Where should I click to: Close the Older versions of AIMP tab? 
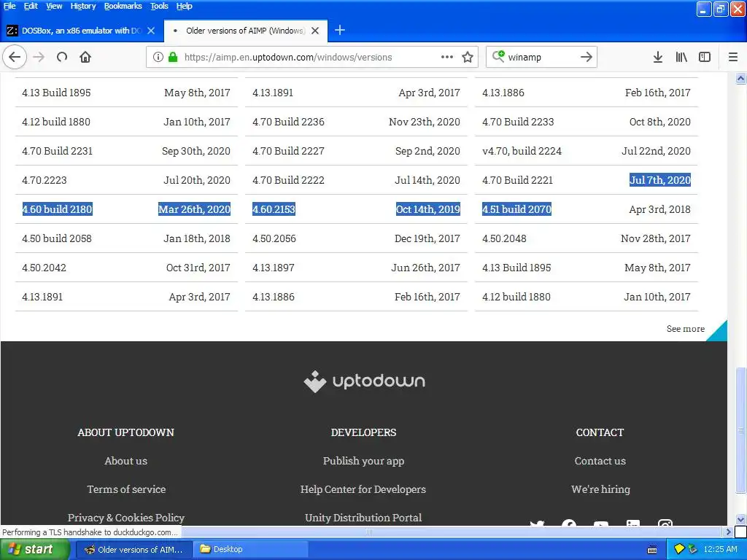pyautogui.click(x=315, y=31)
